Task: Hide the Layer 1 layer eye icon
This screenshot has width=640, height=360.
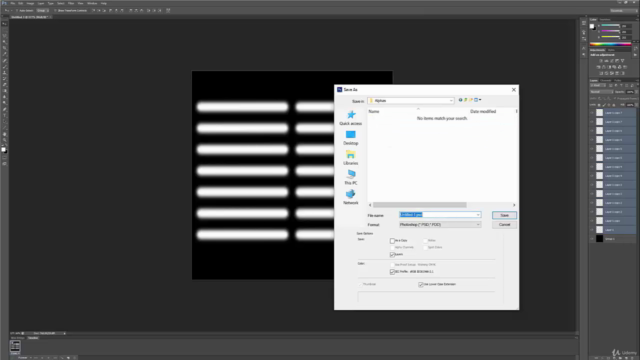Action: (x=592, y=230)
